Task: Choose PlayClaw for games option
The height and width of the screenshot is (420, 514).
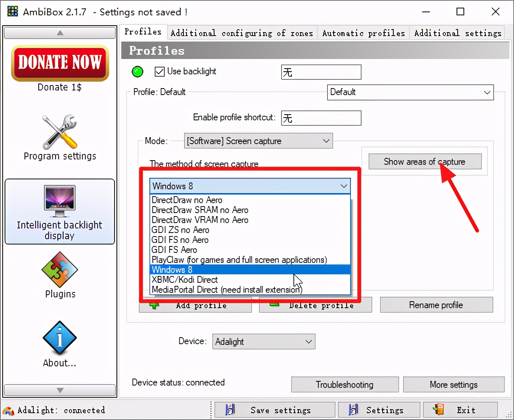Action: (x=250, y=260)
